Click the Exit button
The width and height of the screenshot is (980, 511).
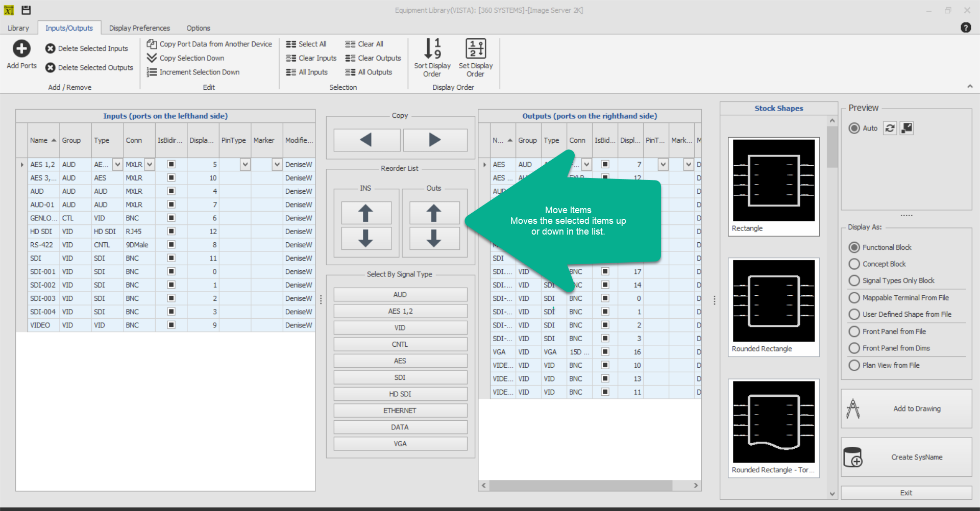click(906, 493)
